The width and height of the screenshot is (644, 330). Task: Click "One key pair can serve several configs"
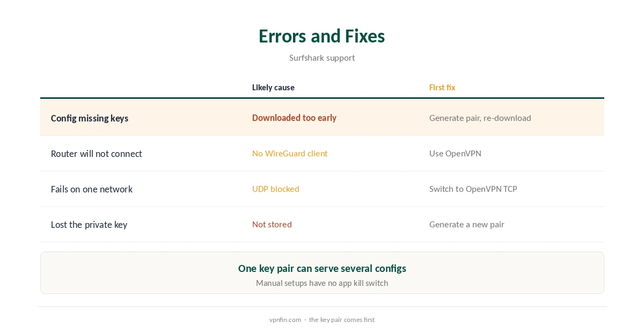(x=322, y=268)
